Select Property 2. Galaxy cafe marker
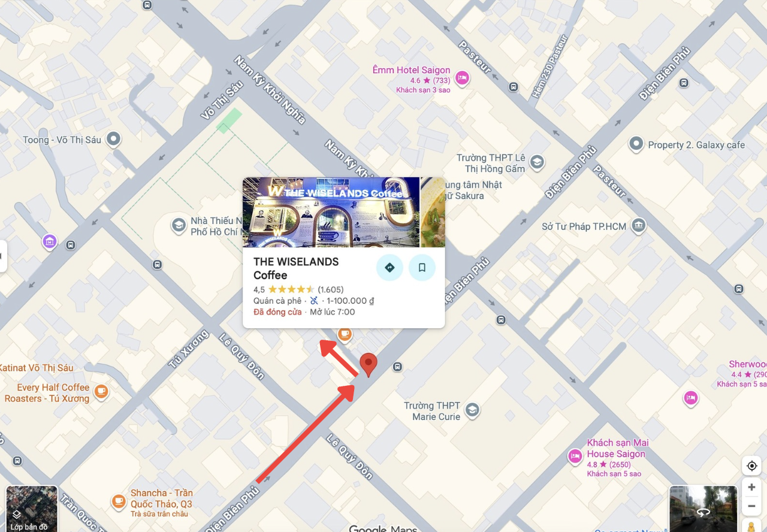Image resolution: width=767 pixels, height=532 pixels. coord(636,144)
